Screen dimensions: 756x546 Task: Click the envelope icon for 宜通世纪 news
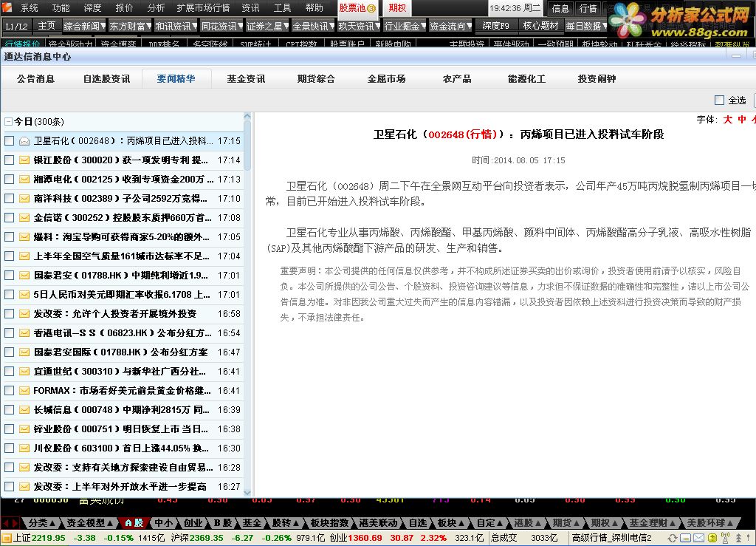coord(24,372)
